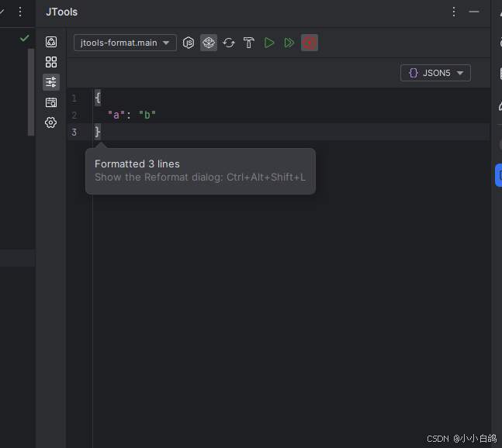Click line number 3 in gutter

74,132
